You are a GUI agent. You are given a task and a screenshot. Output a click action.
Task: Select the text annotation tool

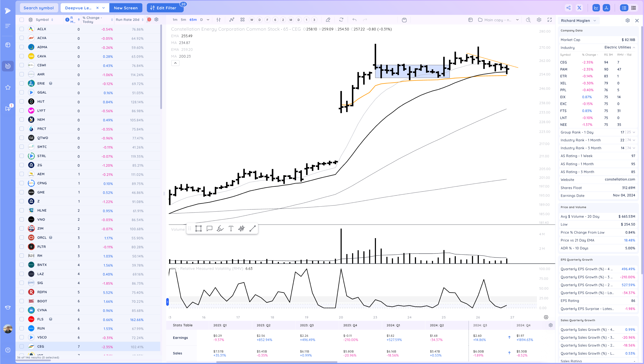click(x=231, y=228)
